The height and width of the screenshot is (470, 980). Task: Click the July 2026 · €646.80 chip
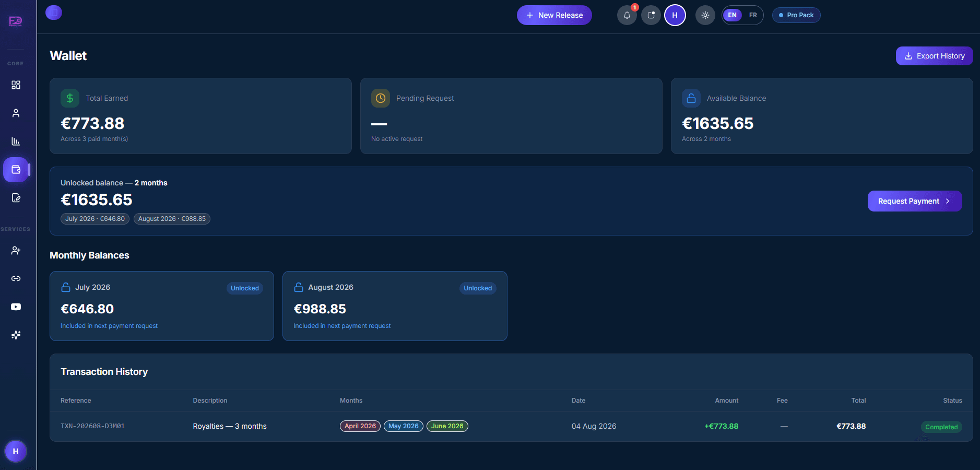tap(95, 219)
